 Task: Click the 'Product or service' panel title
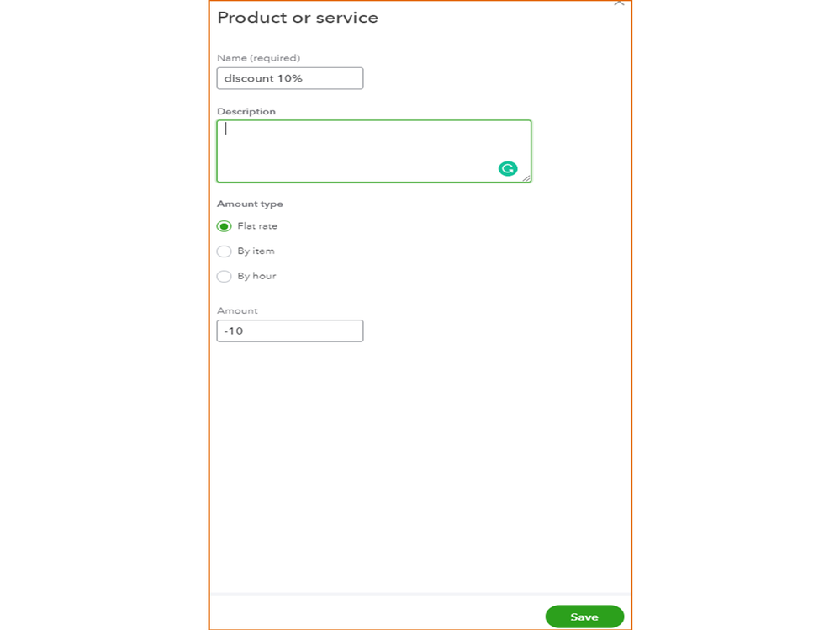pyautogui.click(x=298, y=18)
